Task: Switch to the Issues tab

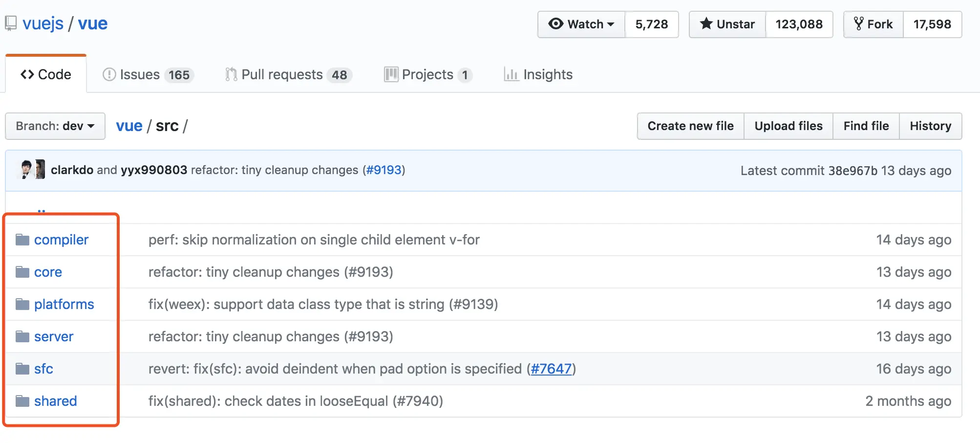Action: pos(148,74)
